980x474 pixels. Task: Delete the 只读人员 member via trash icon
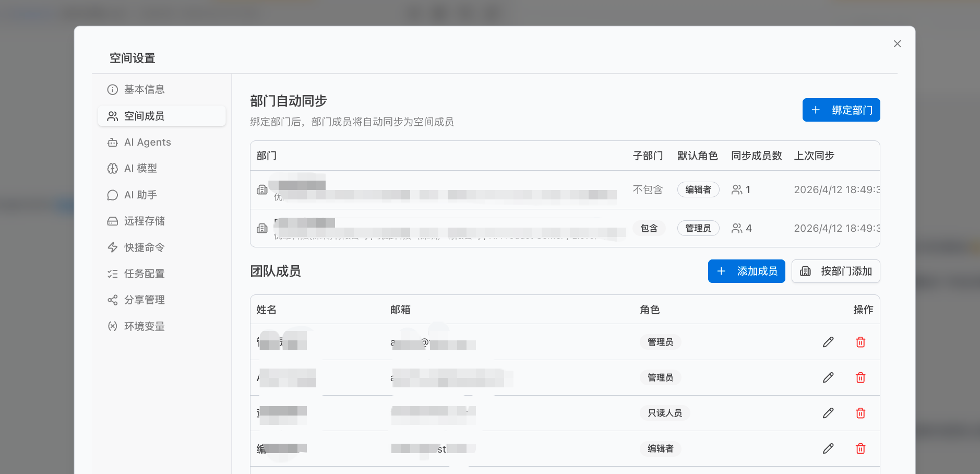pos(861,413)
